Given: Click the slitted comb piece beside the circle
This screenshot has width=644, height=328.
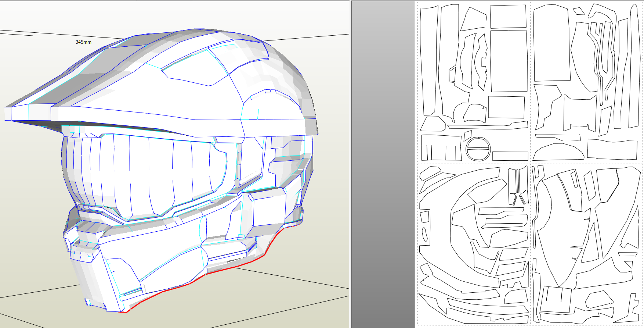Looking at the screenshot, I should coord(441,148).
